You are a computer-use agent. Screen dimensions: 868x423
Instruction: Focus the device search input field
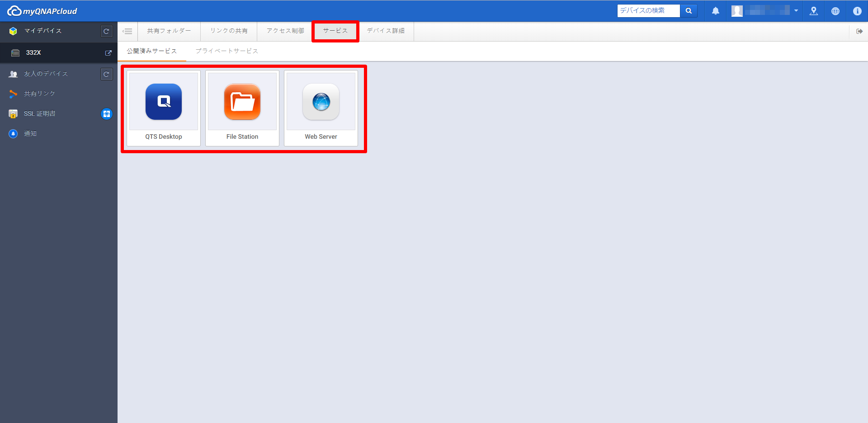649,11
